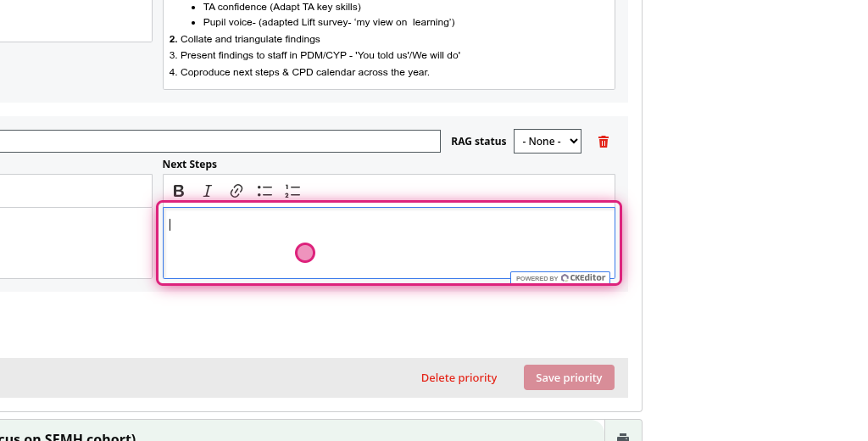The width and height of the screenshot is (868, 441).
Task: Click the text 'Collate and triangulate findings'
Action: tap(250, 39)
